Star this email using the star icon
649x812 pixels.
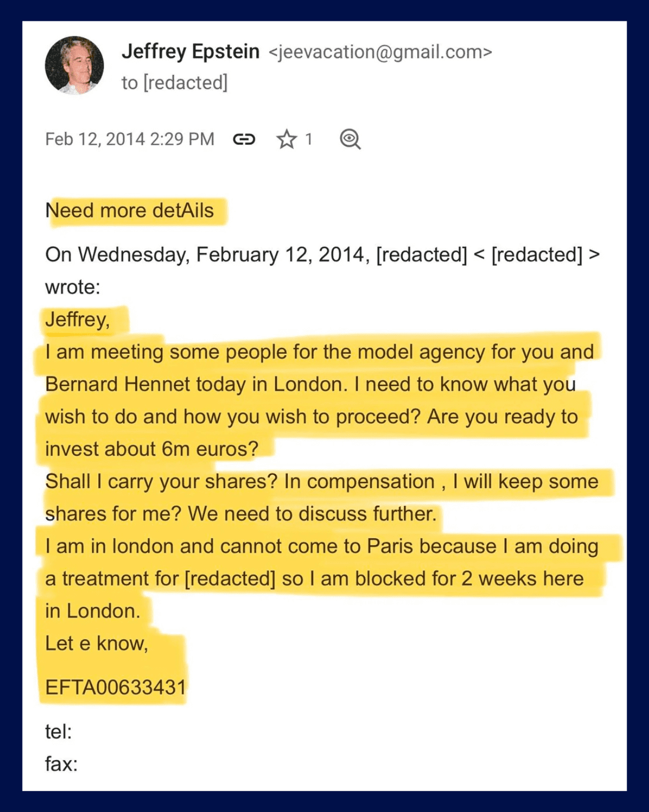pyautogui.click(x=287, y=140)
